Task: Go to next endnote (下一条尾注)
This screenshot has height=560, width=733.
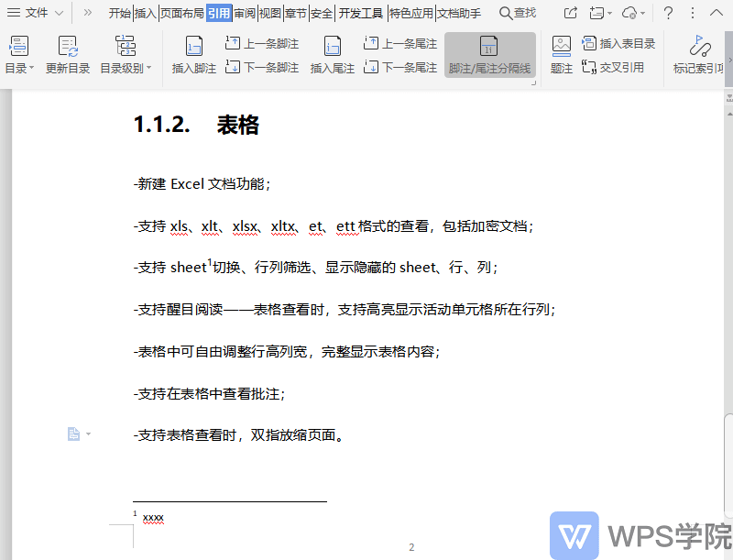Action: point(400,68)
